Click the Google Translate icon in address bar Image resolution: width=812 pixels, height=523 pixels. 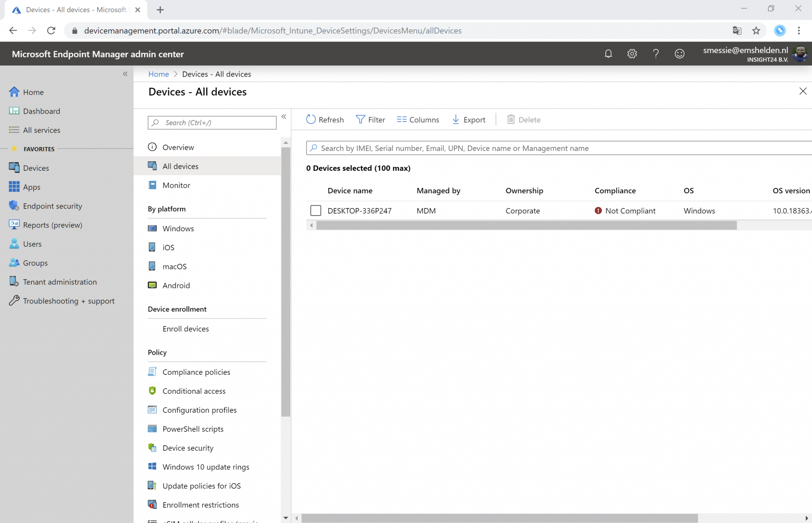coord(737,31)
